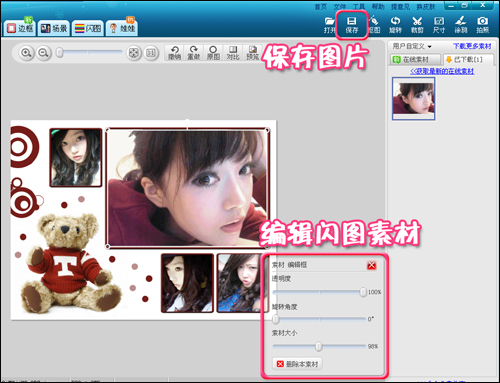
Task: Select the girl photo thumbnail in the material panel
Action: tap(413, 99)
